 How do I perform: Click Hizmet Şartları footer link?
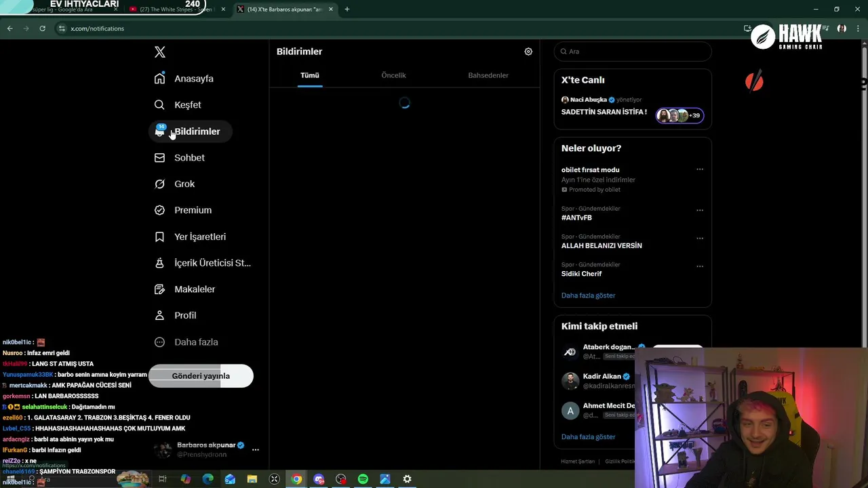click(x=578, y=462)
